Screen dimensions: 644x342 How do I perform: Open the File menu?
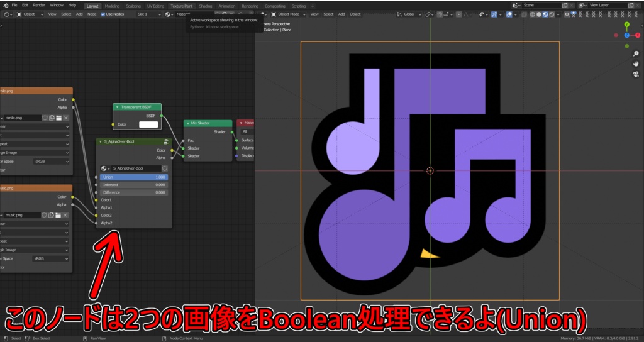coord(15,5)
